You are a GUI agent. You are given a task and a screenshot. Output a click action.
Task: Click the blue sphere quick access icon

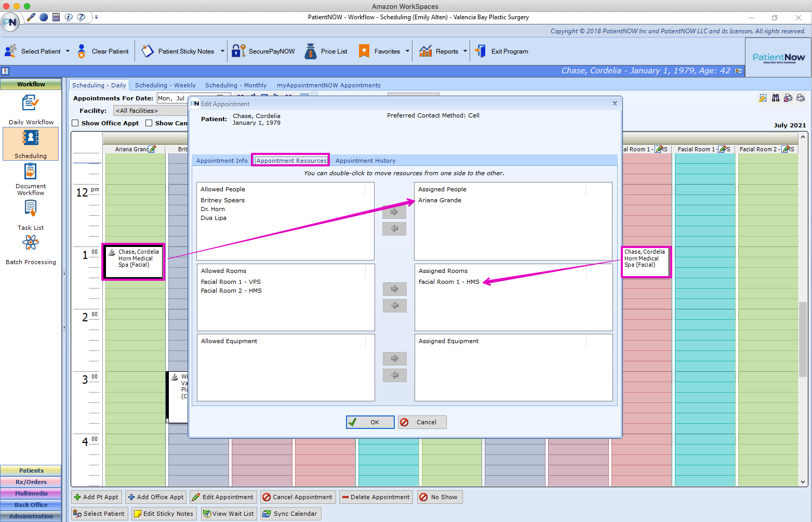click(x=44, y=17)
